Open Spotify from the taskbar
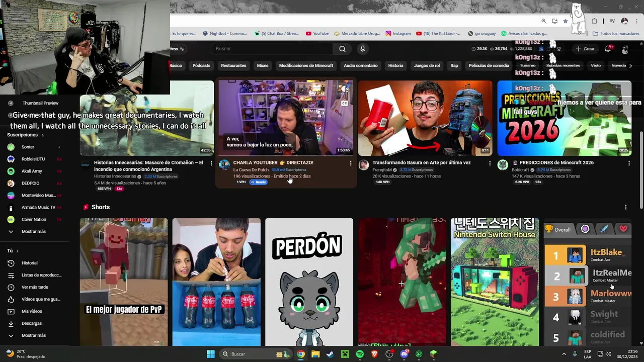Viewport: 644px width, 362px height. point(360,354)
